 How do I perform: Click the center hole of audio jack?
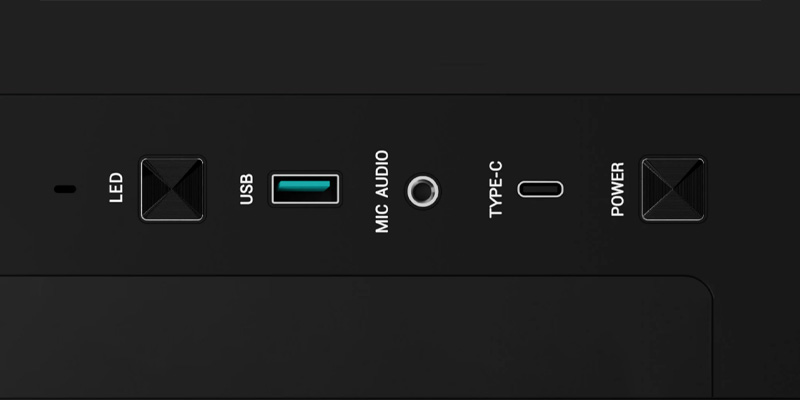(422, 191)
